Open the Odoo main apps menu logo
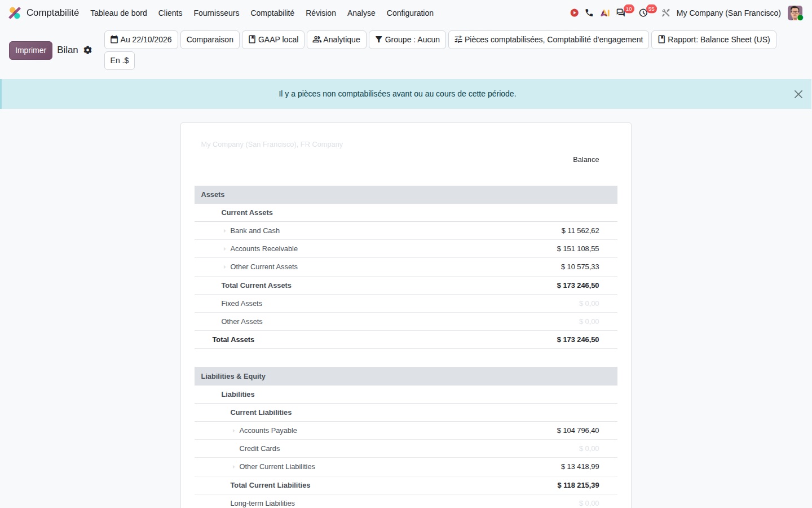Viewport: 812px width, 508px height. 15,13
